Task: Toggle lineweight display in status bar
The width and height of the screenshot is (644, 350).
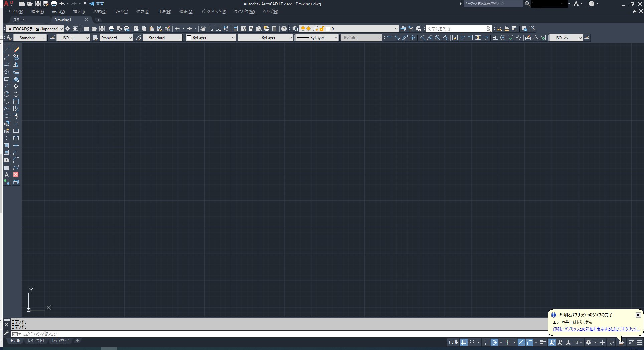Action: pos(543,342)
